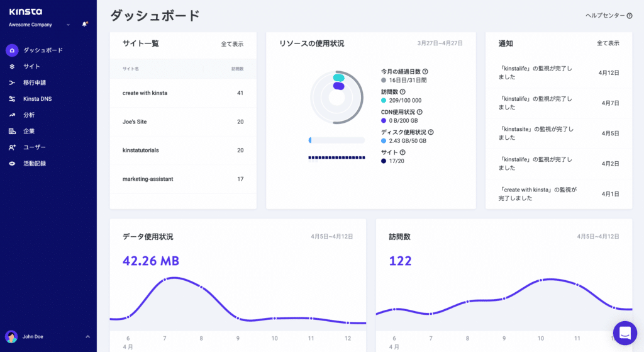Viewport: 644px width, 352px height.
Task: Click the サイト layers icon in sidebar
Action: 12,66
